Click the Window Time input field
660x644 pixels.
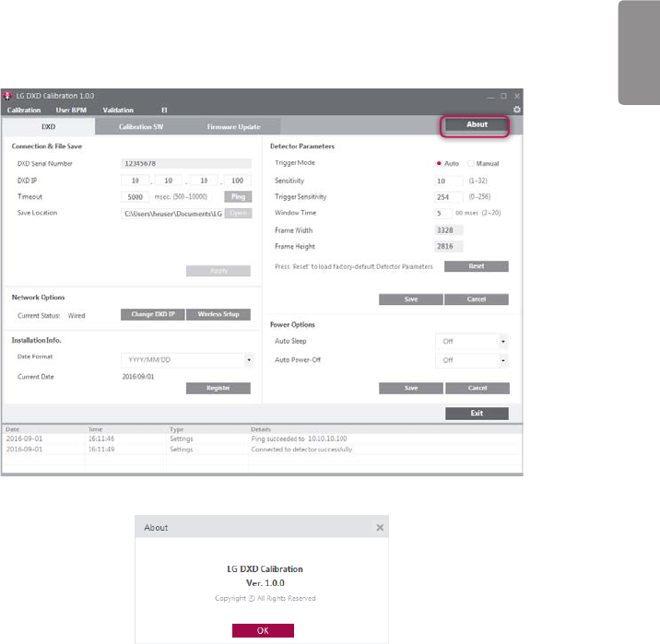[443, 213]
